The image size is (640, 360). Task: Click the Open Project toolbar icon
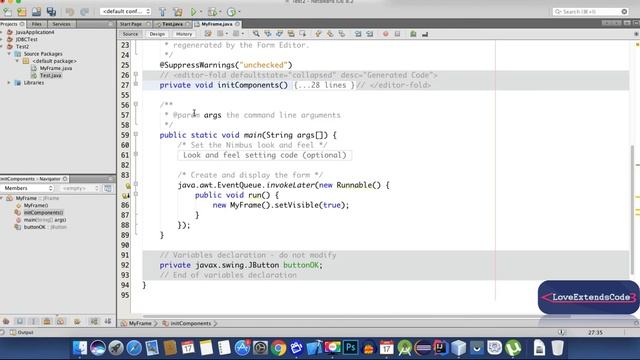coord(36,12)
